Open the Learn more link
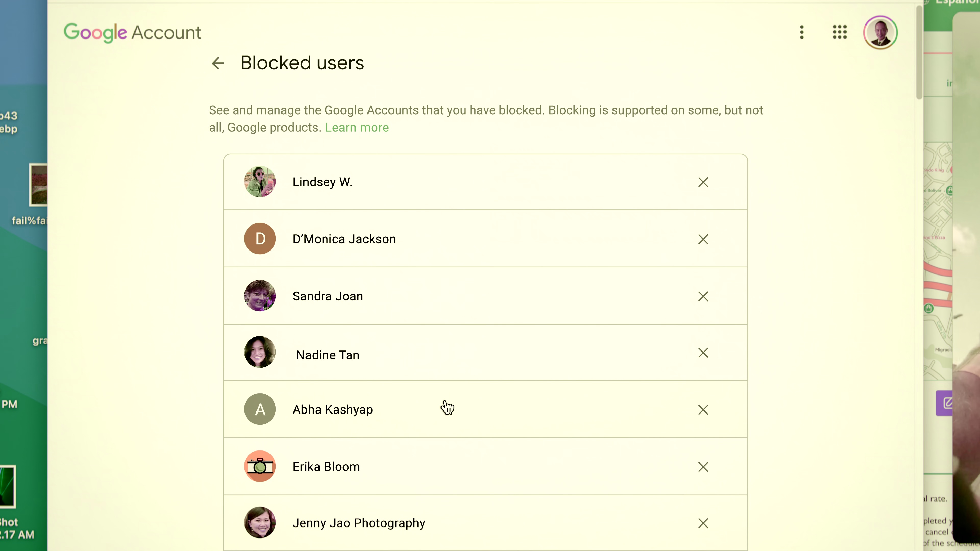The height and width of the screenshot is (551, 980). (x=357, y=127)
